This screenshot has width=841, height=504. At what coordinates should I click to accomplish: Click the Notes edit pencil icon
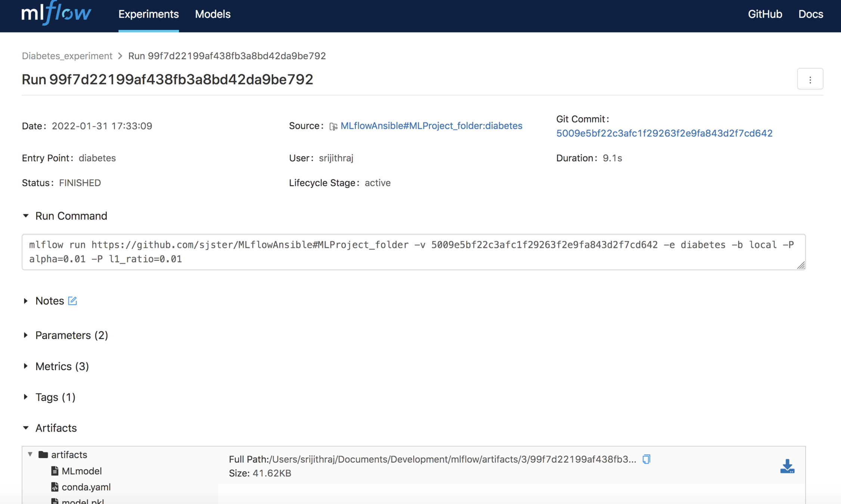(x=72, y=301)
